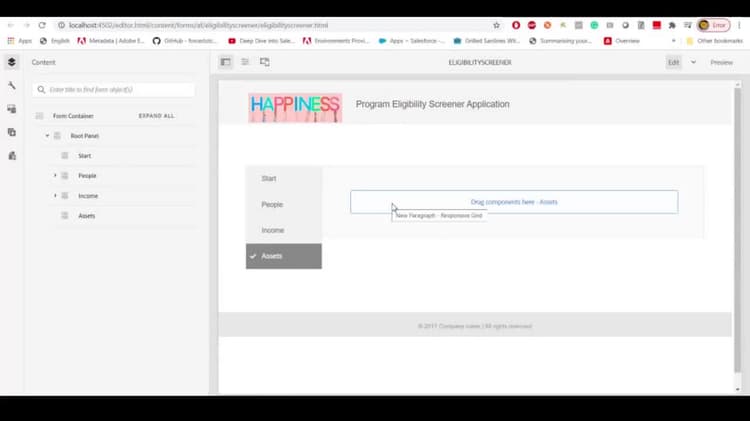The image size is (750, 421).
Task: Switch to the People tab in the form
Action: click(x=284, y=204)
